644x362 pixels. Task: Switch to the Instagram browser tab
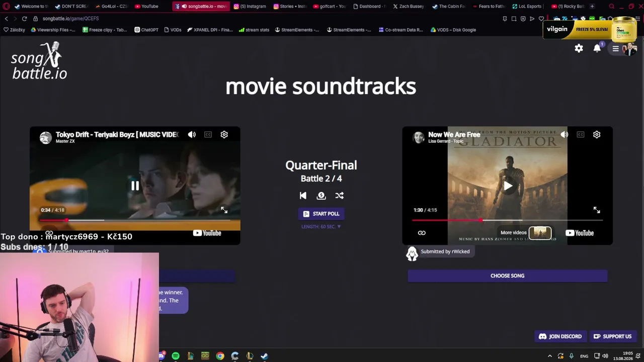(250, 7)
